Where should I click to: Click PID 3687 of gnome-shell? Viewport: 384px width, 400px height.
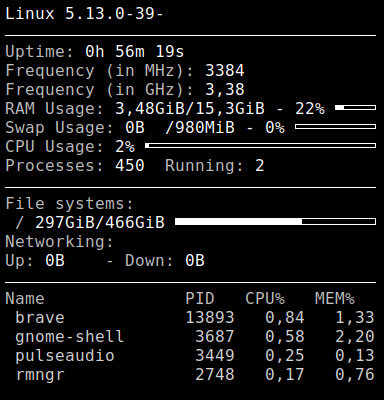click(215, 337)
